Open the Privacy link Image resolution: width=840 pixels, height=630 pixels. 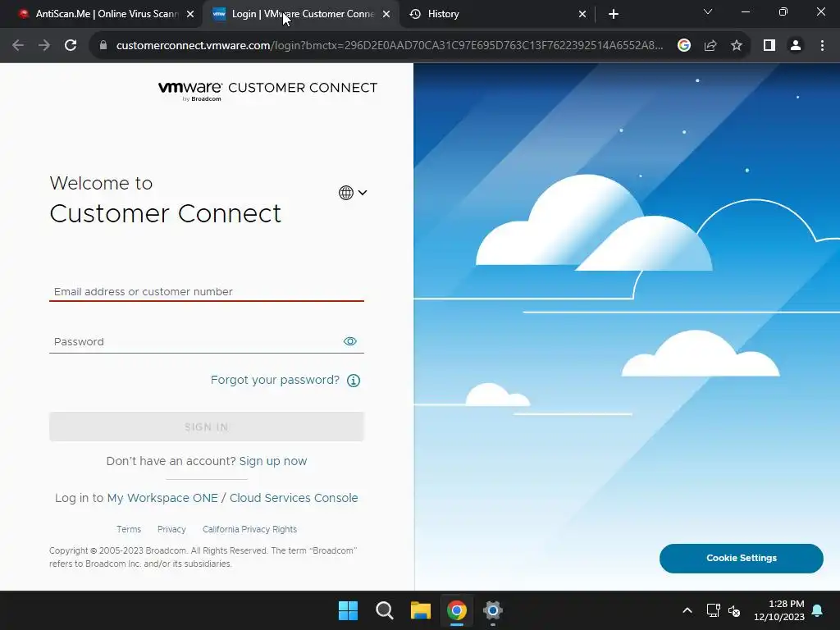171,529
